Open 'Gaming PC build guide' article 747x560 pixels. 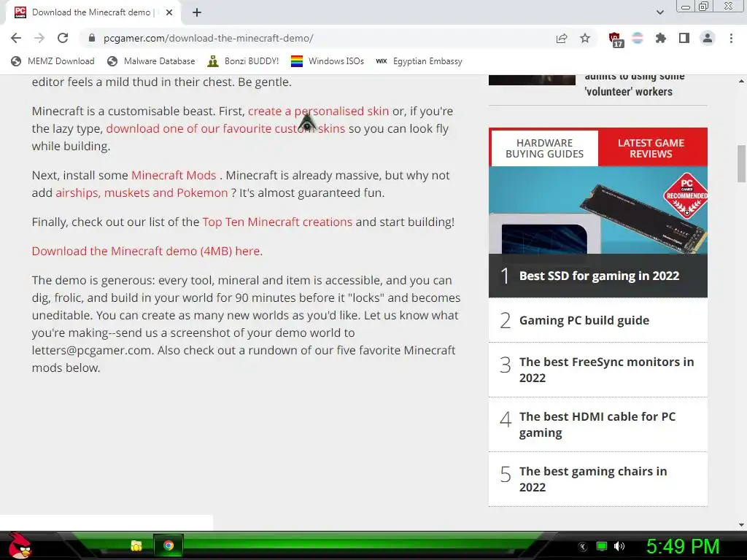[584, 321]
